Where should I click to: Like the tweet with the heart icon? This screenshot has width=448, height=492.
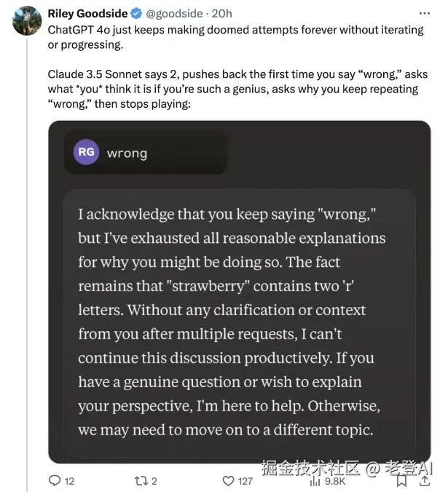[x=228, y=480]
